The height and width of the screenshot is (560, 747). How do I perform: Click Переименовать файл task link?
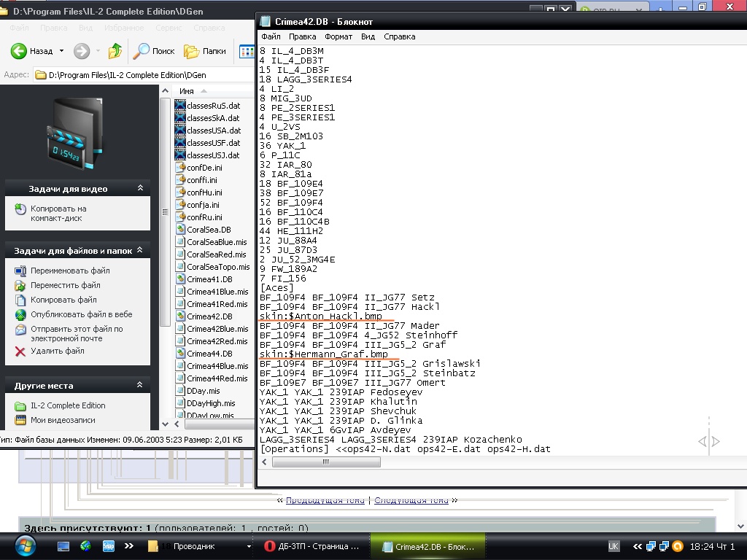click(70, 271)
